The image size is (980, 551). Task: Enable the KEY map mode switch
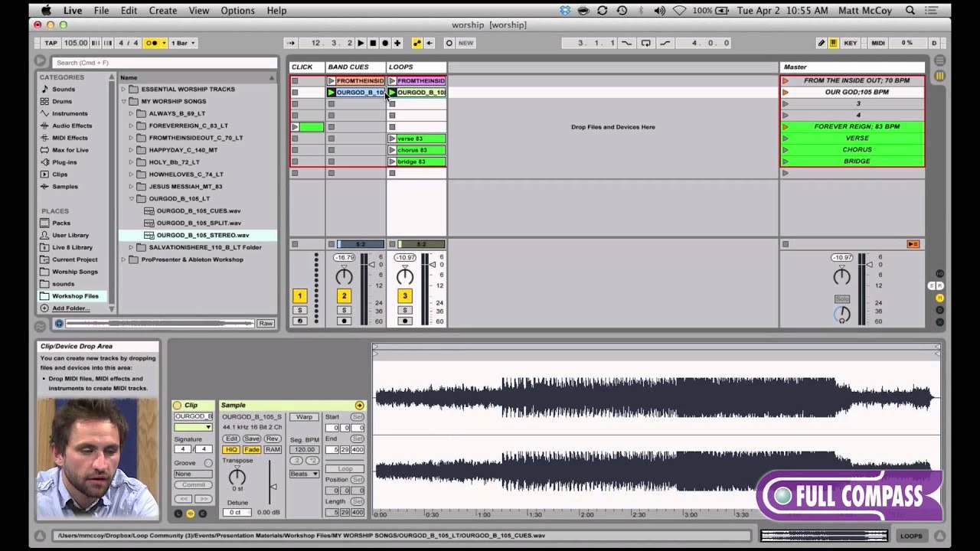click(x=851, y=43)
